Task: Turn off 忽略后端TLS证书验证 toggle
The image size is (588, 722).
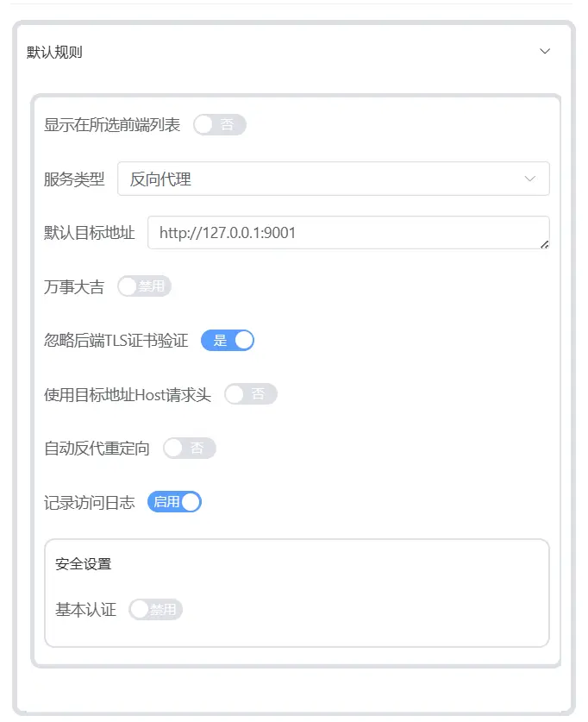Action: click(x=228, y=340)
